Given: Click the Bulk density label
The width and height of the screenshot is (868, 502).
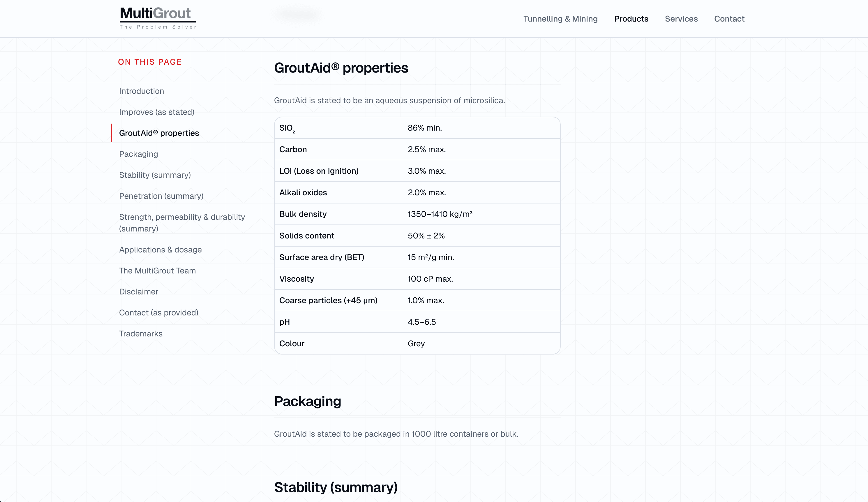Looking at the screenshot, I should (303, 214).
